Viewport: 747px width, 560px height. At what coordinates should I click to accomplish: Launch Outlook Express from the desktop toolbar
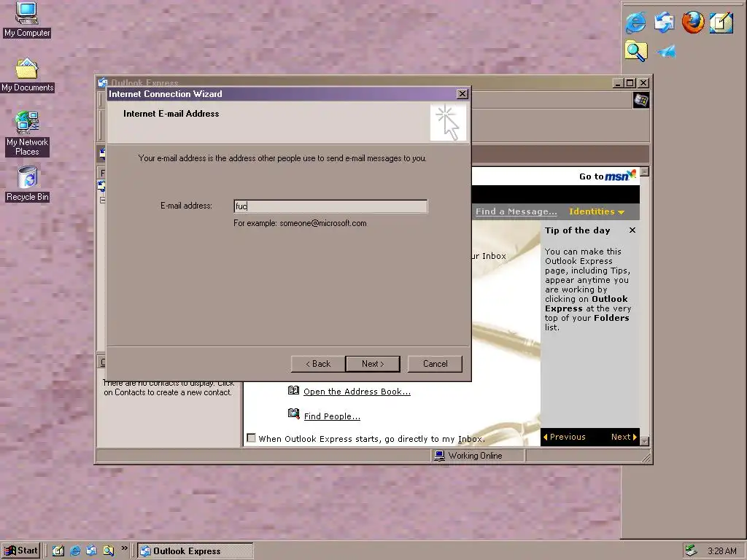pos(665,23)
